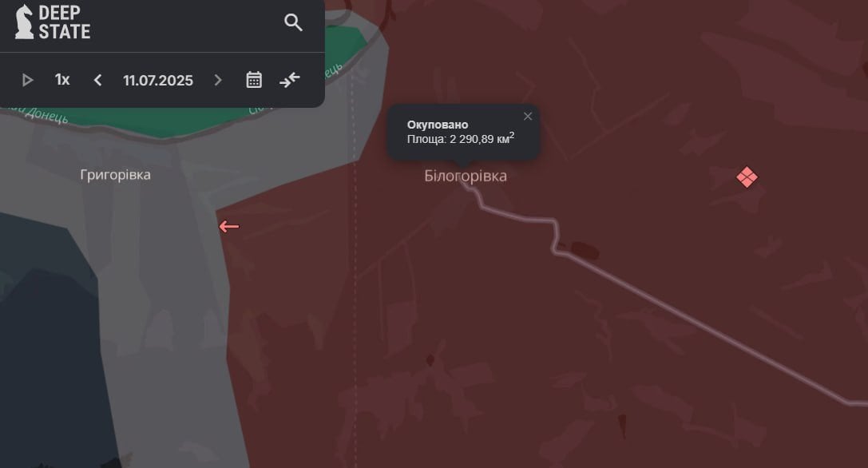The height and width of the screenshot is (468, 868).
Task: Open the calendar date picker
Action: coord(254,80)
